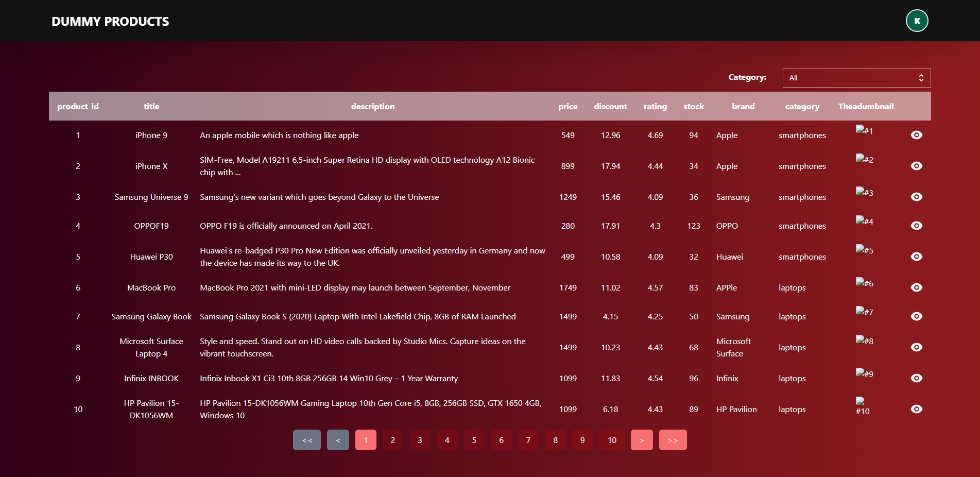Viewport: 980px width, 477px height.
Task: Open the user avatar K icon
Action: pos(917,21)
